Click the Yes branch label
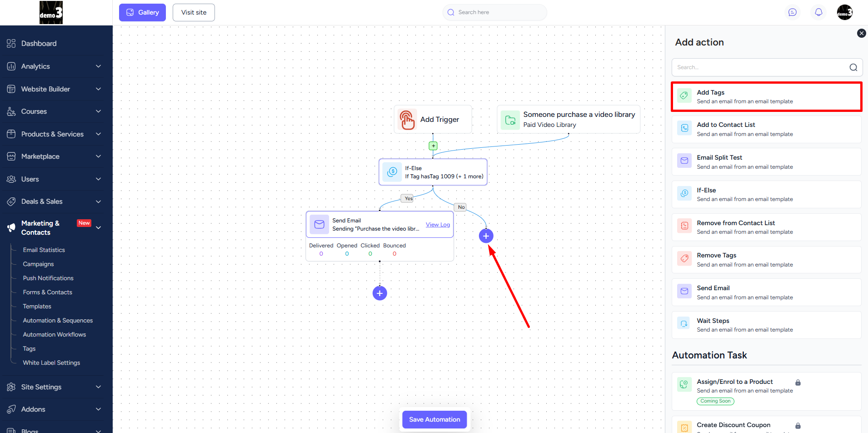This screenshot has width=868, height=433. coord(408,198)
